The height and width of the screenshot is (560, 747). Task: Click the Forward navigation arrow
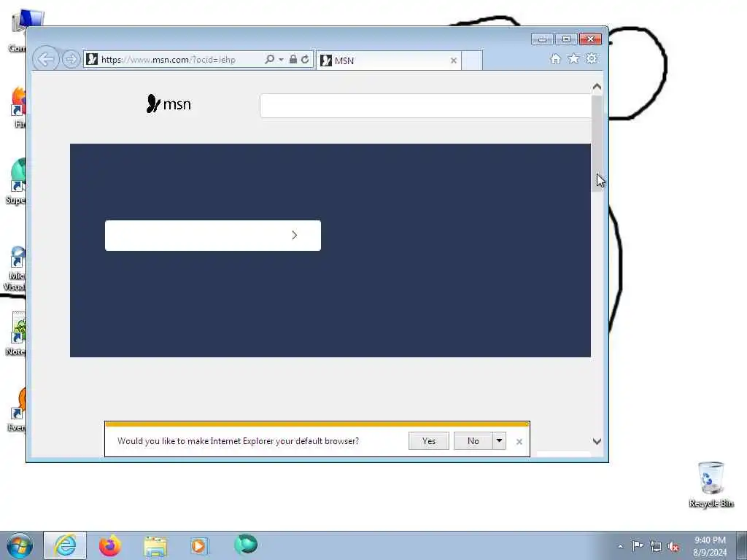(71, 60)
